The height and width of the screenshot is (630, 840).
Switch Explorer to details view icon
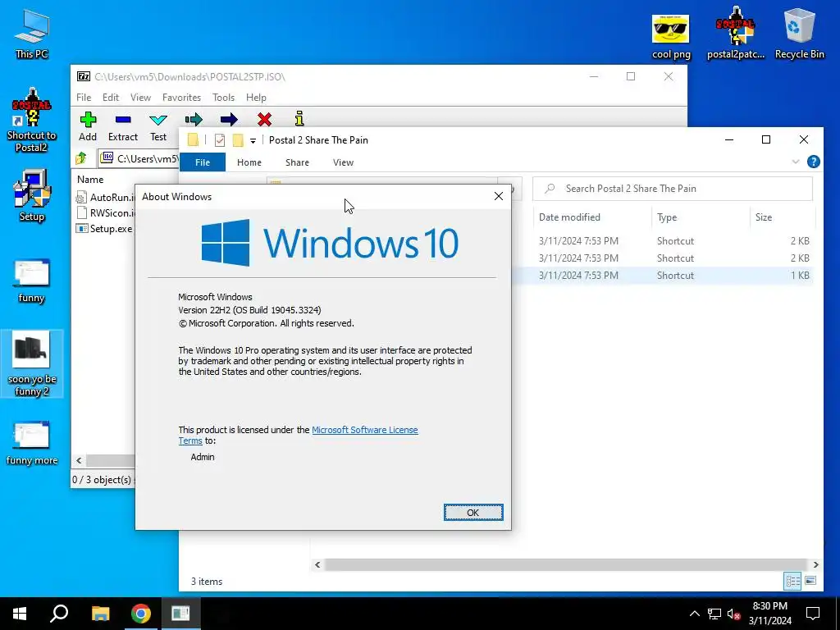coord(793,582)
